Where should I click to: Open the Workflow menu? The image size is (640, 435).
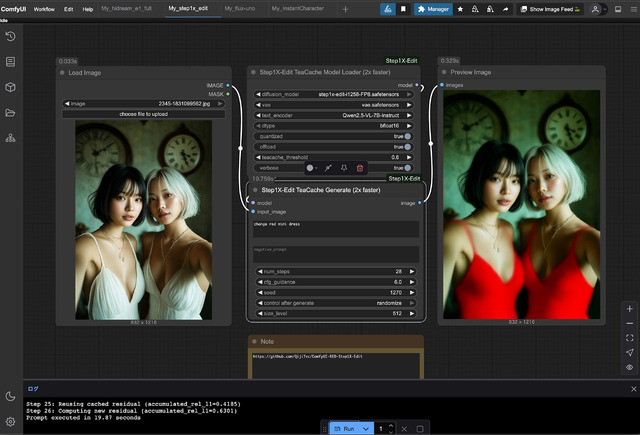pyautogui.click(x=44, y=9)
